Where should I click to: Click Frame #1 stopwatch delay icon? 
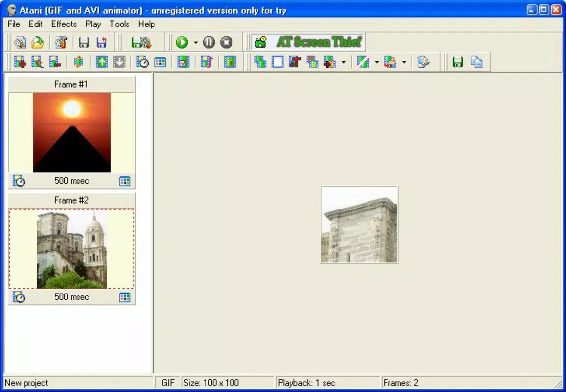pyautogui.click(x=19, y=181)
